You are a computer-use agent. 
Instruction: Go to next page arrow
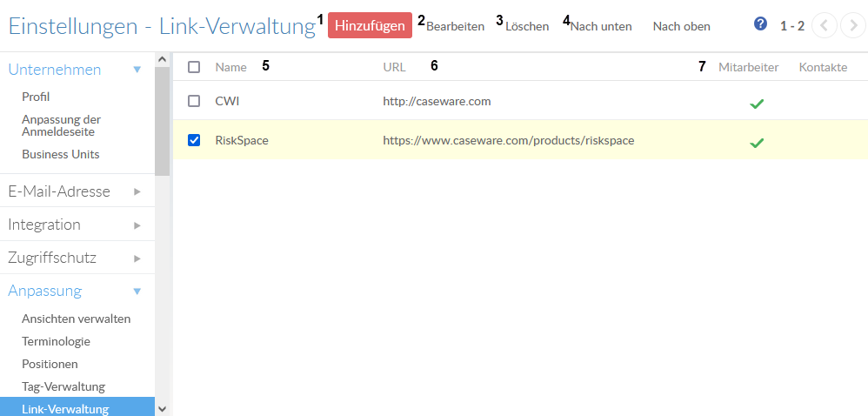tap(852, 25)
